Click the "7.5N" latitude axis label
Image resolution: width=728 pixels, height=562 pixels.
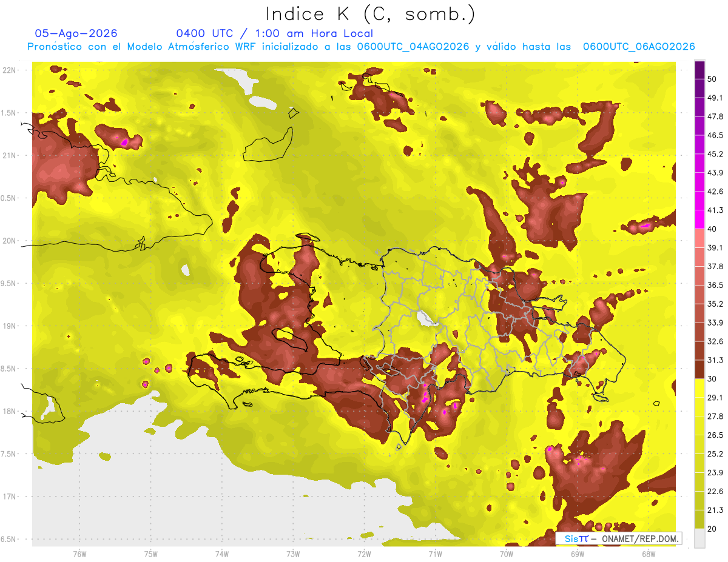[9, 454]
